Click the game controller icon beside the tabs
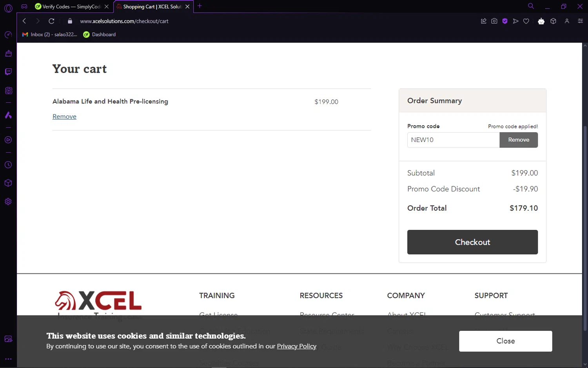The image size is (588, 368). click(24, 6)
